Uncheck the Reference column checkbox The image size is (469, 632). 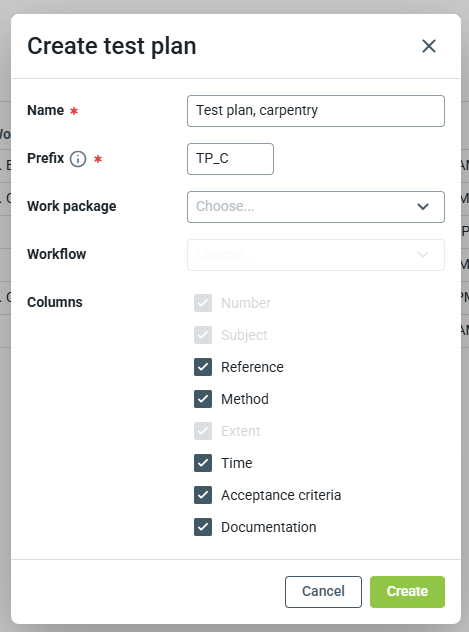(x=203, y=367)
